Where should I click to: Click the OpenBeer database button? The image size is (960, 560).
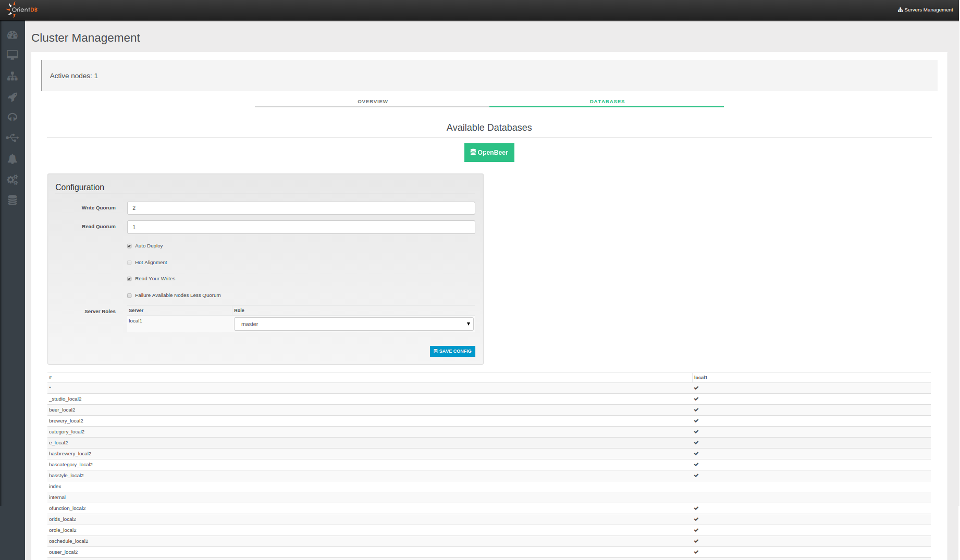[x=489, y=153]
